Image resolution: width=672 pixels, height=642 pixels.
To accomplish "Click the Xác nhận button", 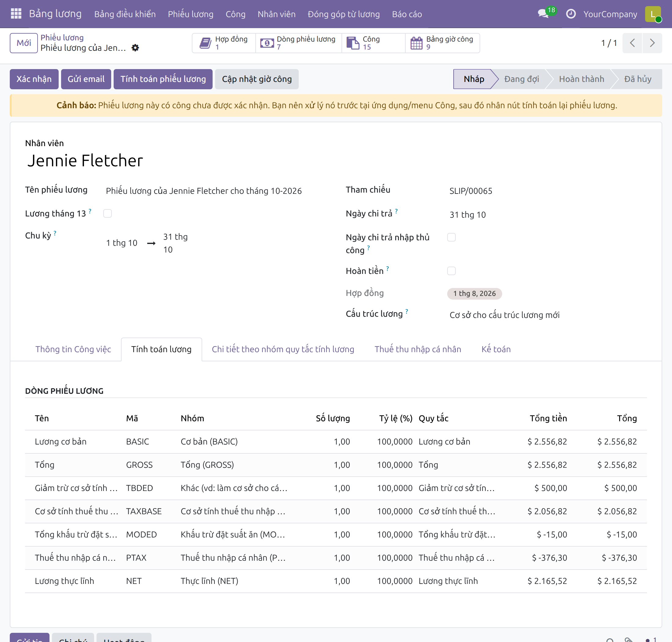I will click(34, 79).
